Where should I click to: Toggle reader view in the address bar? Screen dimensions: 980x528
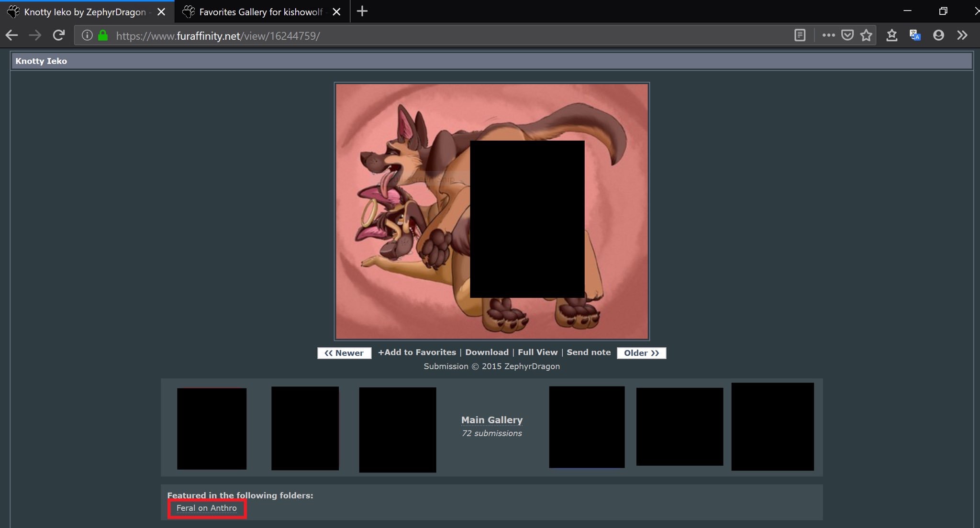click(800, 35)
